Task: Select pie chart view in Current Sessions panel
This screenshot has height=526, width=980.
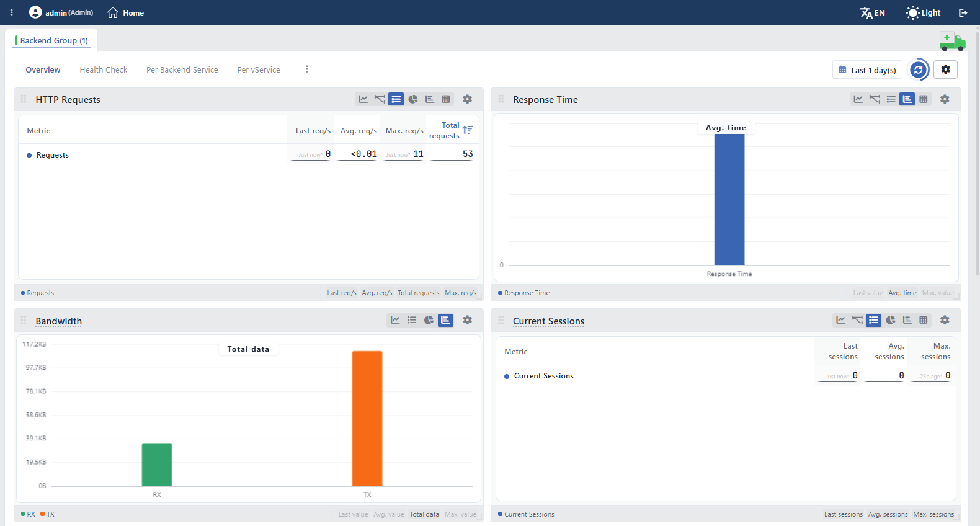Action: click(x=891, y=320)
